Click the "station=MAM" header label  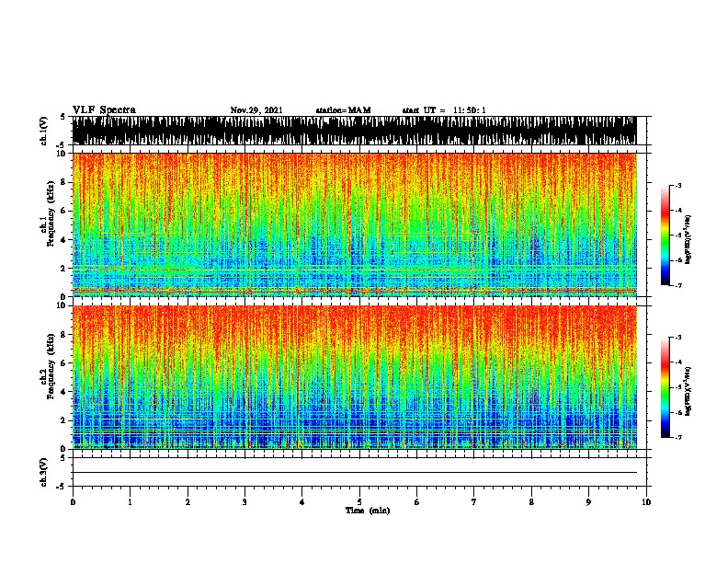pos(343,110)
